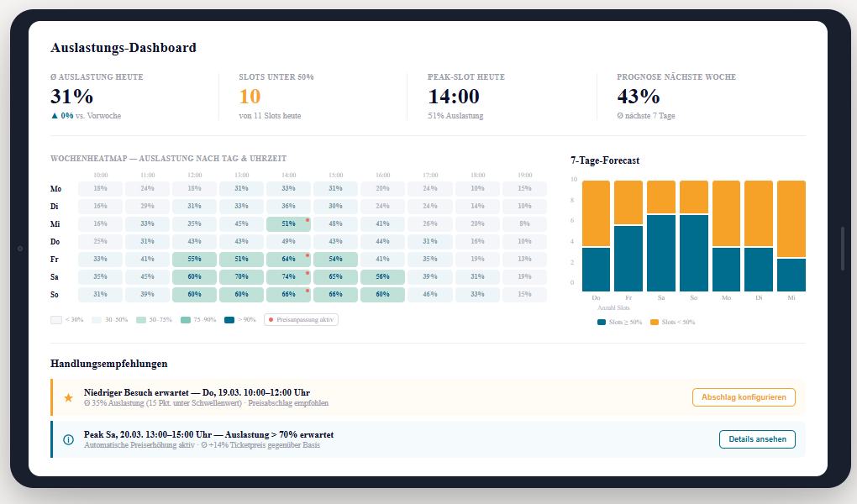
Task: Click the orange bar segment for Di in forecast
Action: pyautogui.click(x=759, y=213)
